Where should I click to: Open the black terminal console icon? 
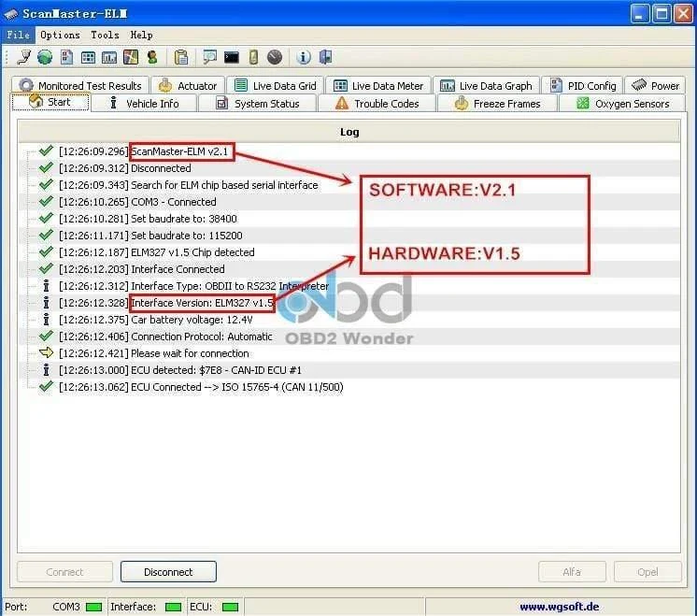[232, 57]
